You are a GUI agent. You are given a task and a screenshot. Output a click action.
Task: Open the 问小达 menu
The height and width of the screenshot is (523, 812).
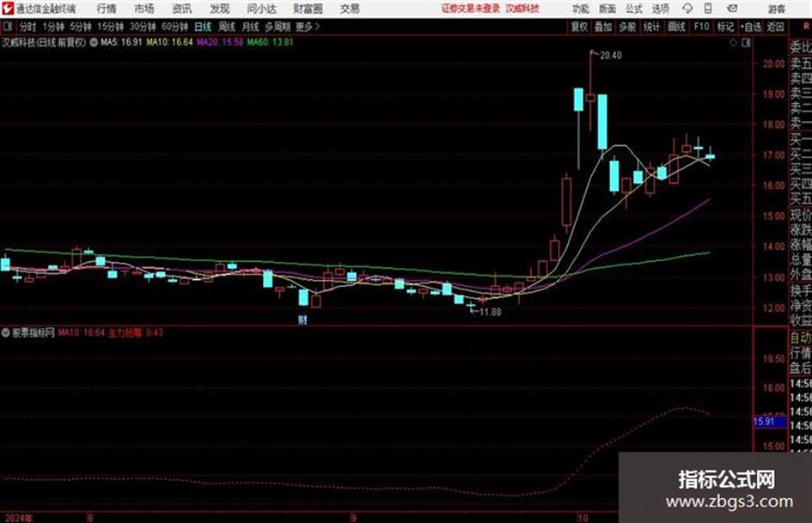(x=261, y=9)
